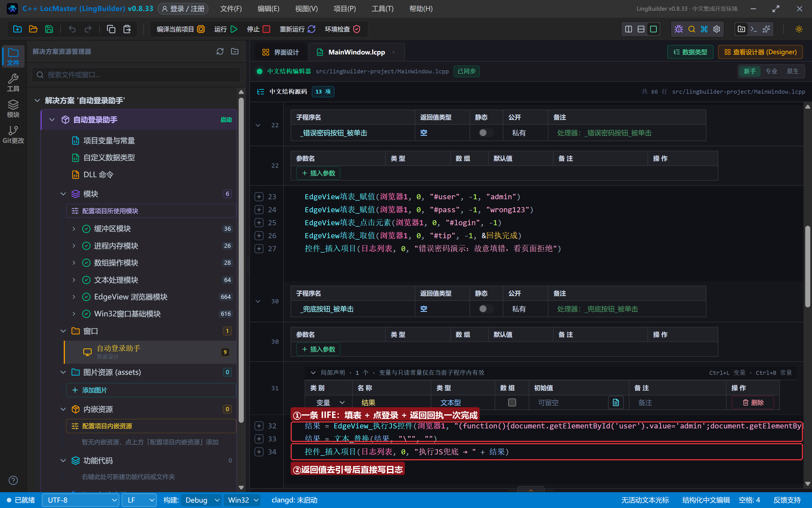The width and height of the screenshot is (812, 508).
Task: Open the UTF-8 encoding dropdown
Action: [x=81, y=500]
